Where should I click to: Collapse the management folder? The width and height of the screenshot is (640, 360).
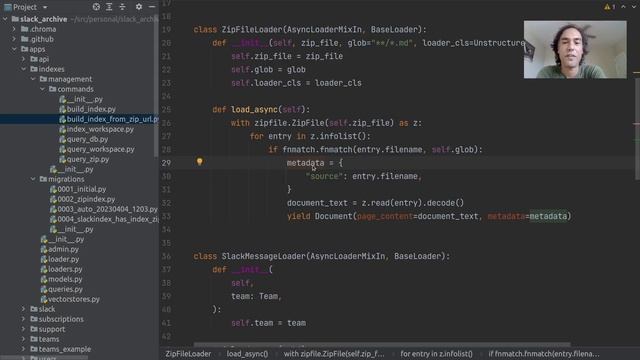click(33, 79)
